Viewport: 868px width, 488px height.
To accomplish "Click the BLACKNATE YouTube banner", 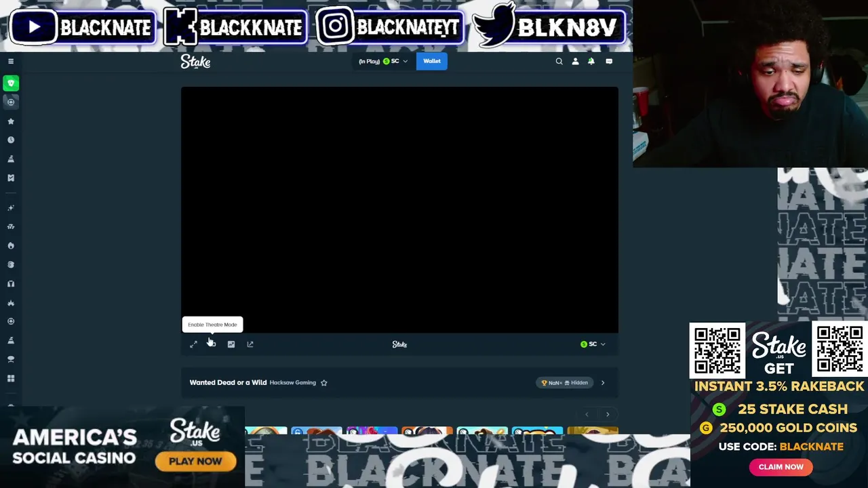I will coord(82,27).
